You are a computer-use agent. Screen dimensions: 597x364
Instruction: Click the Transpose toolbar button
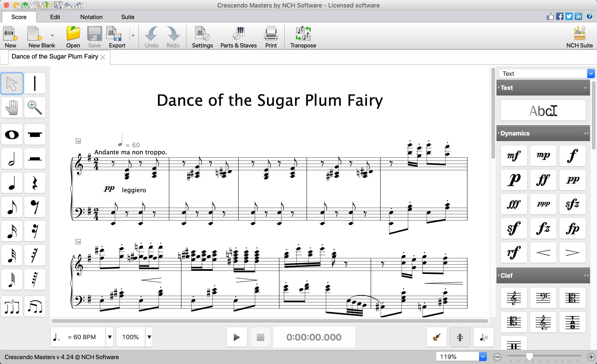303,37
